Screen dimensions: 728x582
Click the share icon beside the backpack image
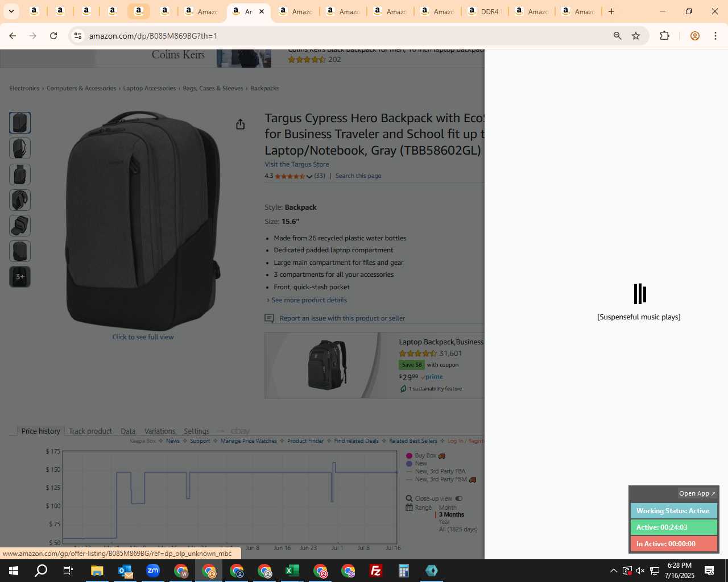[x=241, y=124]
